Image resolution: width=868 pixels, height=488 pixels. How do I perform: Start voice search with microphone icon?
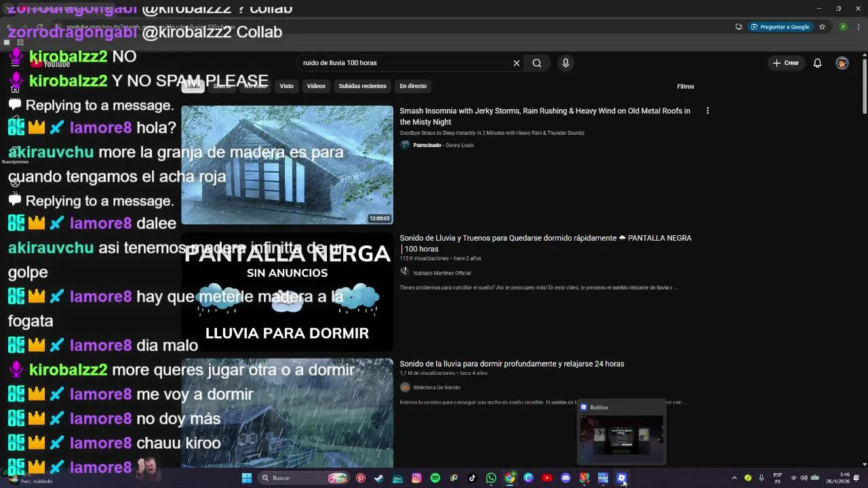(566, 63)
